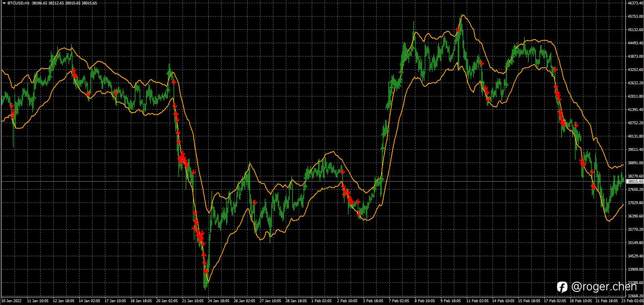
Task: Click the 26 Jan 02:05 time label
Action: [x=244, y=301]
